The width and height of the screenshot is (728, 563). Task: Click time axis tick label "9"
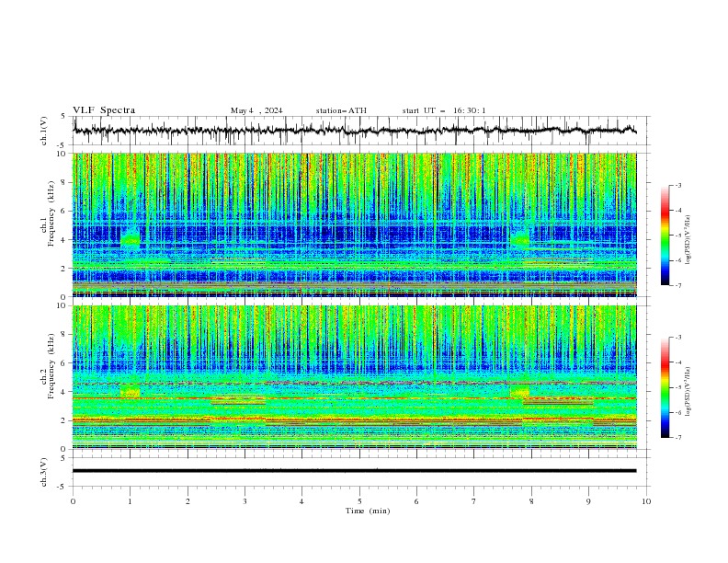click(588, 501)
